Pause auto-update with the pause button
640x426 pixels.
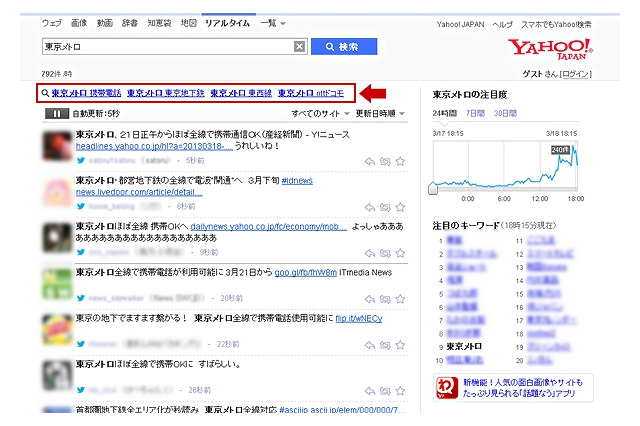point(57,113)
